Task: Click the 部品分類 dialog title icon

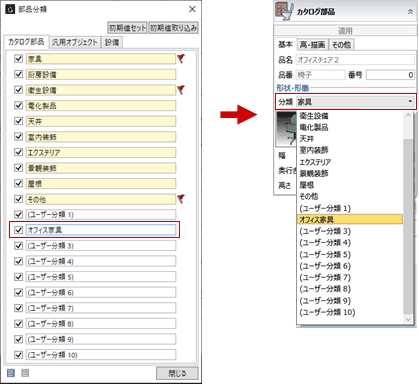Action: tap(10, 9)
